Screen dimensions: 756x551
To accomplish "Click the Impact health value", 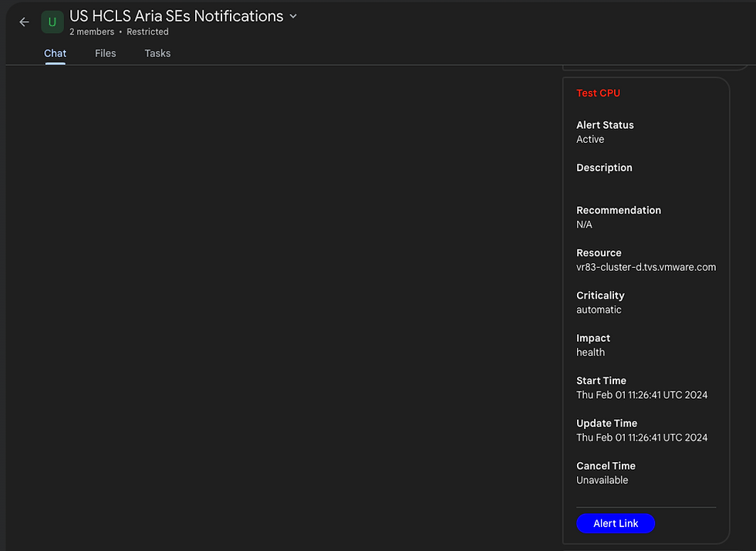I will pos(591,353).
